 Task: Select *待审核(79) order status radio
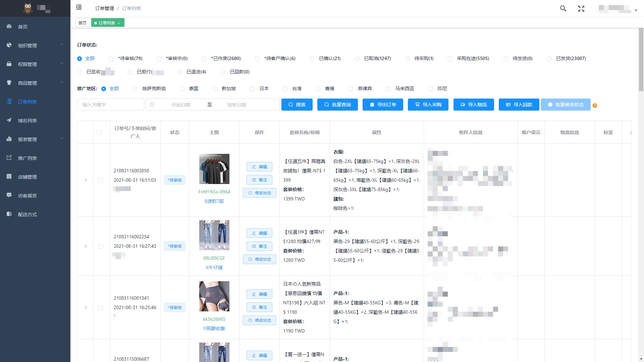click(111, 59)
